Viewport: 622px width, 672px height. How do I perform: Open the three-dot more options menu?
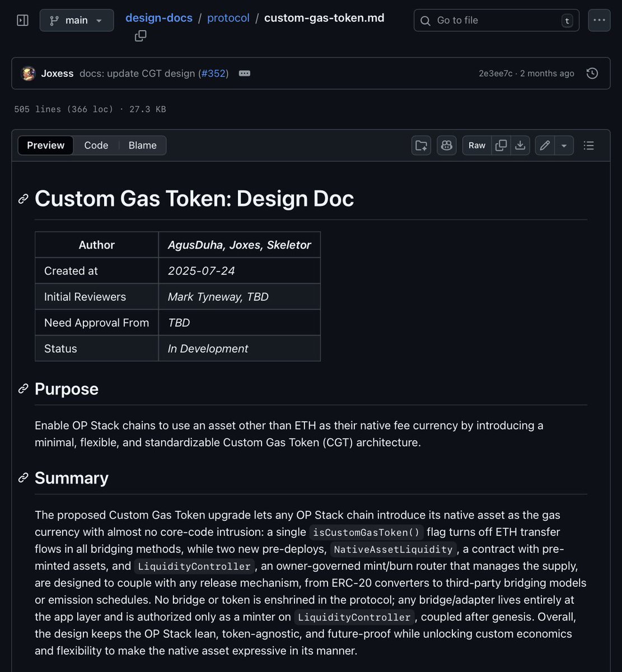[599, 20]
